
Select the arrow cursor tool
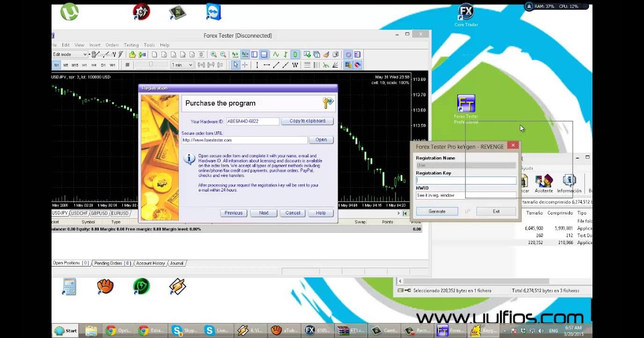pos(235,65)
